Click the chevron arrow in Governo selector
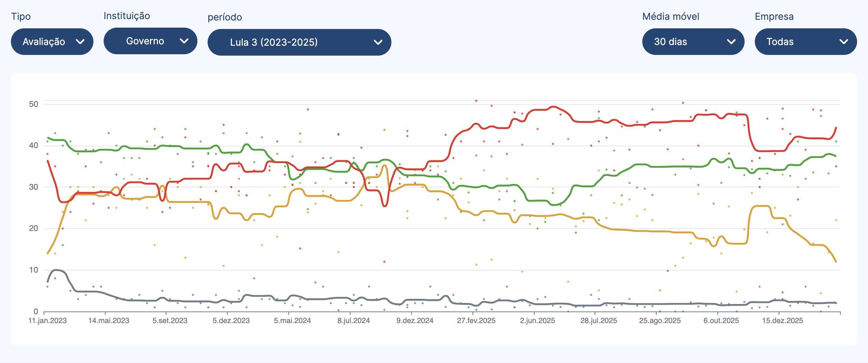The height and width of the screenshot is (363, 868). tap(184, 41)
